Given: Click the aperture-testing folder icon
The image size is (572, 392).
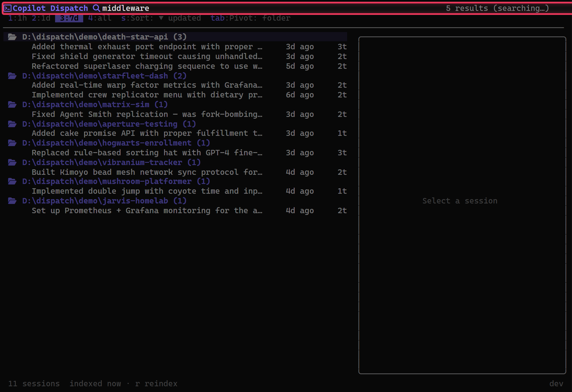Looking at the screenshot, I should coord(13,124).
